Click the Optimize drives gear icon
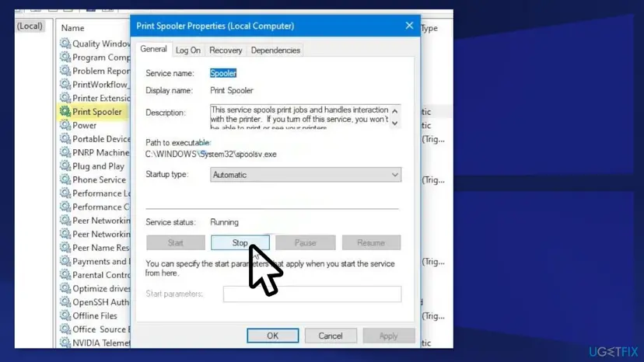This screenshot has width=644, height=362. pos(65,287)
